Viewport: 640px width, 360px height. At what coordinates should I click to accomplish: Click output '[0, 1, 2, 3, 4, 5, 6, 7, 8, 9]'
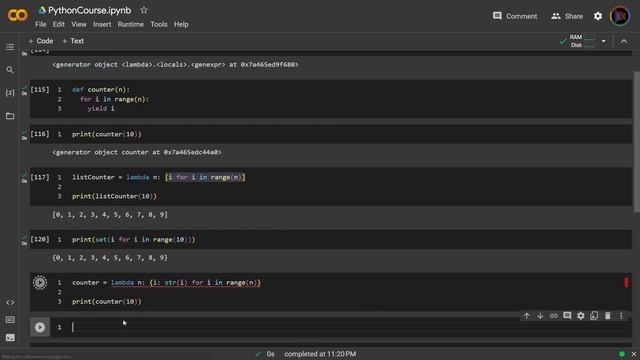(110, 214)
